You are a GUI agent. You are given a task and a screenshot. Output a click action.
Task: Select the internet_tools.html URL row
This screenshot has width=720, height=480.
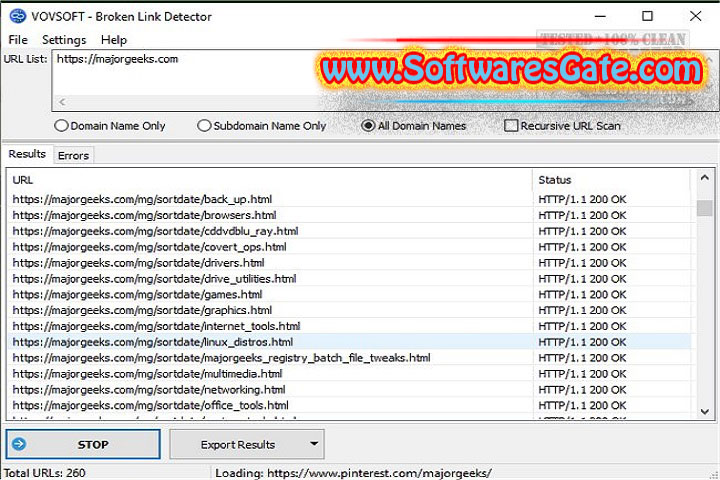click(349, 326)
